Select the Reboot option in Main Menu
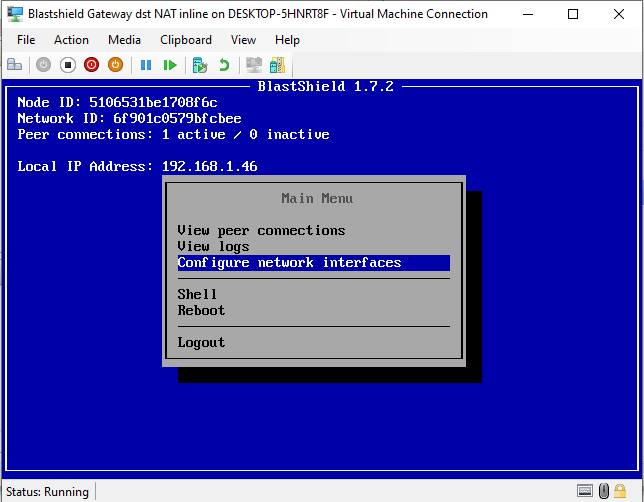 (201, 310)
